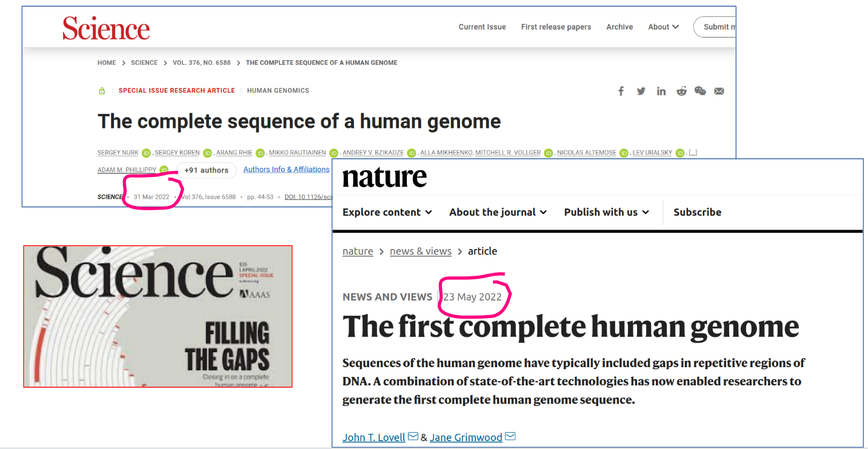Open the Explore content dropdown
The height and width of the screenshot is (449, 868).
point(387,212)
